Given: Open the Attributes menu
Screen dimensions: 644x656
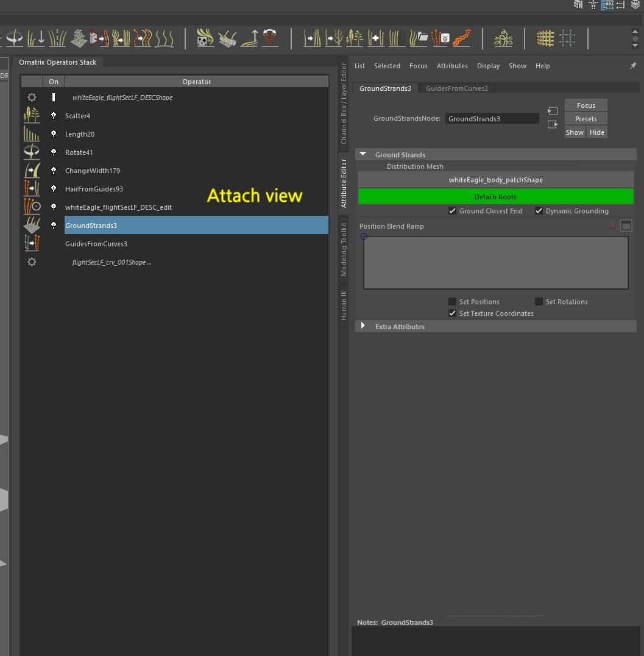Looking at the screenshot, I should 452,66.
